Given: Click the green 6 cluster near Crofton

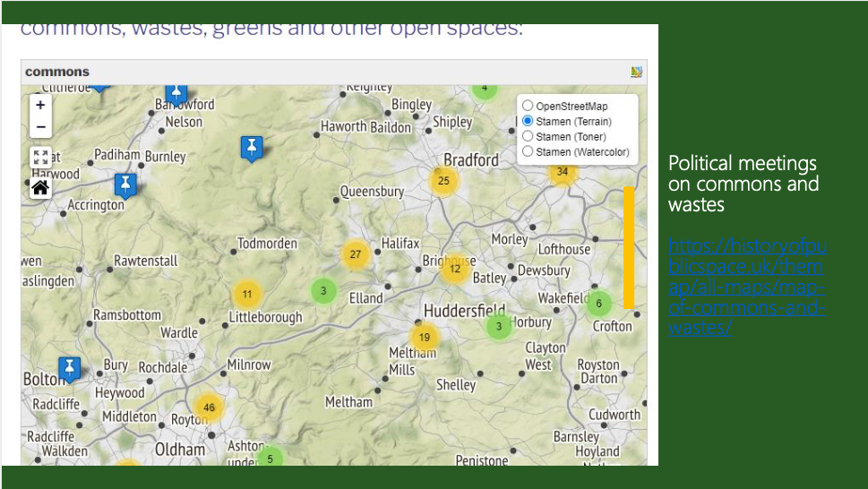Looking at the screenshot, I should [598, 304].
